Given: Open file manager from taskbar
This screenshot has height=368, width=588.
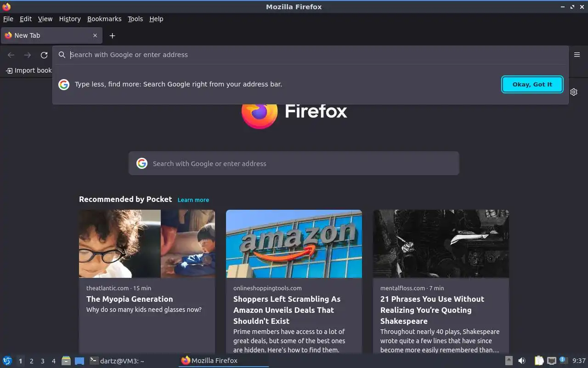Looking at the screenshot, I should pyautogui.click(x=66, y=361).
